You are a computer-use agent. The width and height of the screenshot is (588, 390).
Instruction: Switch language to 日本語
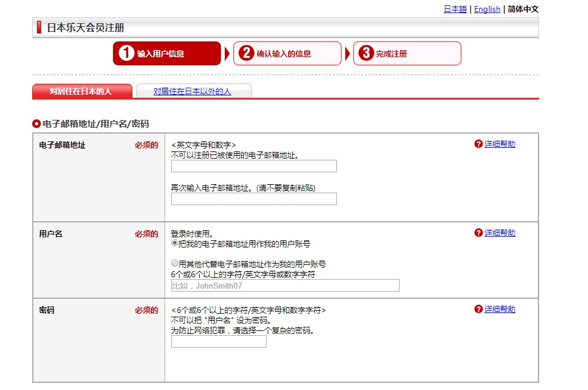click(455, 9)
